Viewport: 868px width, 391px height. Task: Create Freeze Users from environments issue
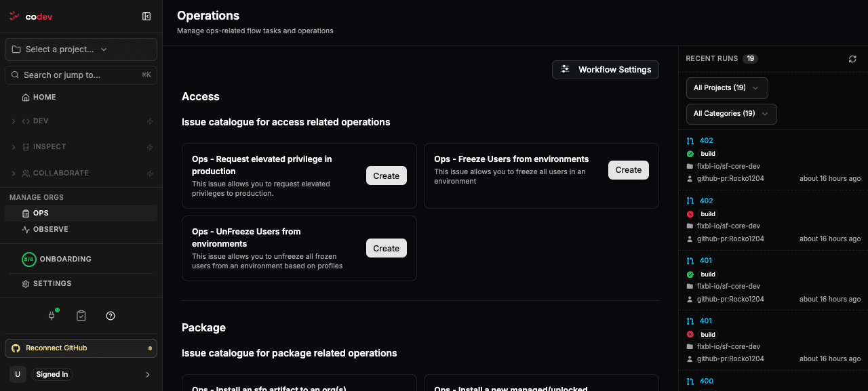[x=629, y=170]
